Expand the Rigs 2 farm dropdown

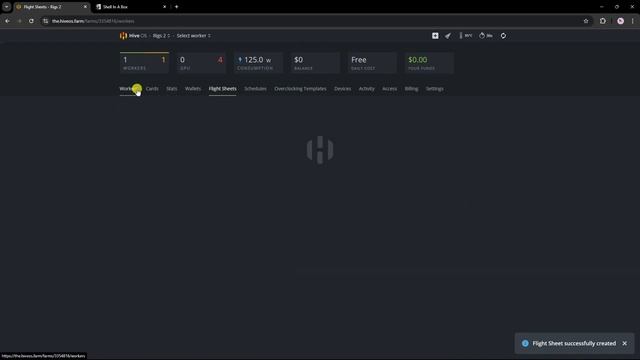pyautogui.click(x=161, y=36)
